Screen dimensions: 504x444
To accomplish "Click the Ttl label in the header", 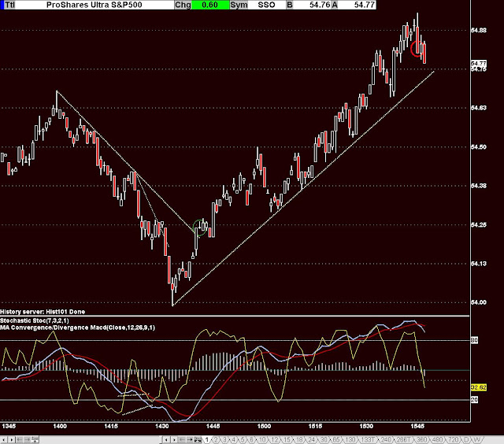I will coord(9,5).
